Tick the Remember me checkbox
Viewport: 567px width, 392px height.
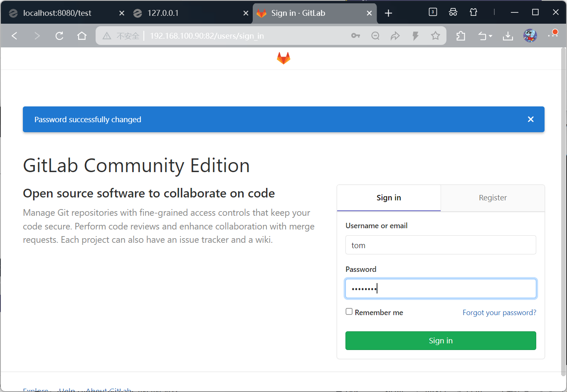click(x=349, y=312)
